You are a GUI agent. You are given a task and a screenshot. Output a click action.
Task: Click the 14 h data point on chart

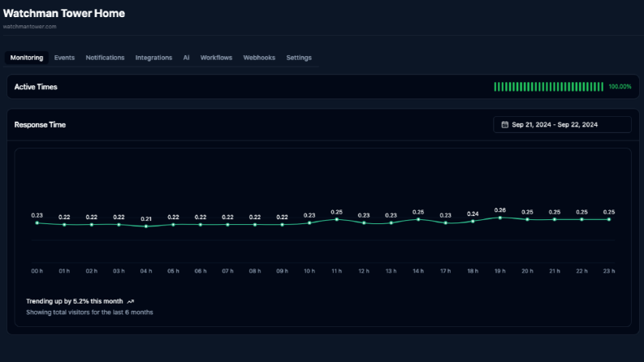(x=418, y=220)
